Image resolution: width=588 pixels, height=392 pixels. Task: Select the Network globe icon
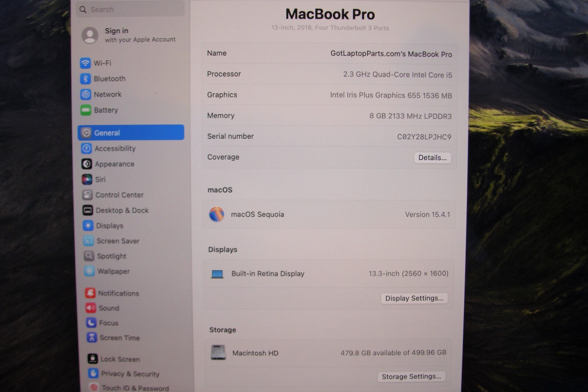point(86,95)
